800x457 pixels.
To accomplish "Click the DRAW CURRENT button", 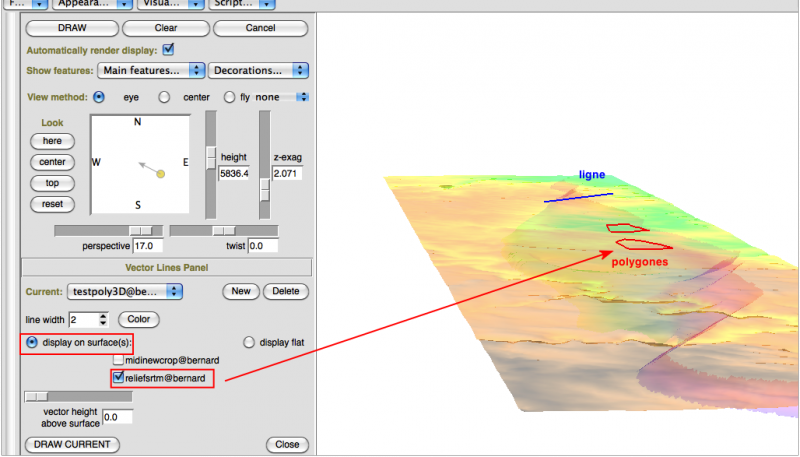I will [71, 444].
